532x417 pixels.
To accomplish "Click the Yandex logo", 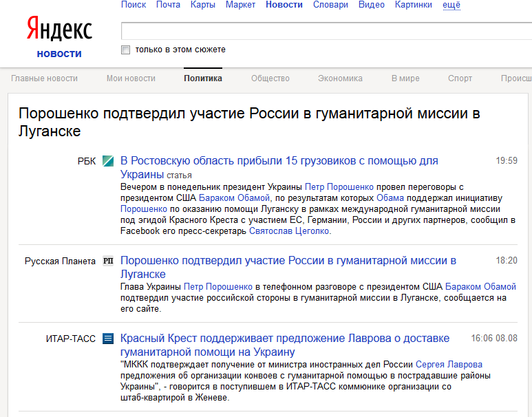I will coord(59,30).
